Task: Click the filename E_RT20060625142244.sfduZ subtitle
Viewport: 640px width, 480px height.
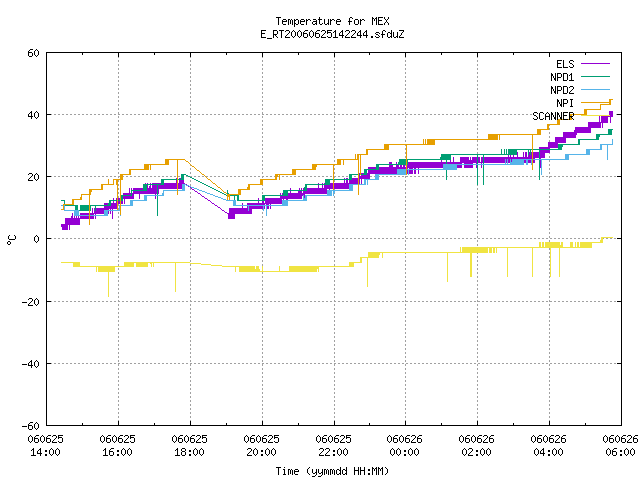Action: 332,34
